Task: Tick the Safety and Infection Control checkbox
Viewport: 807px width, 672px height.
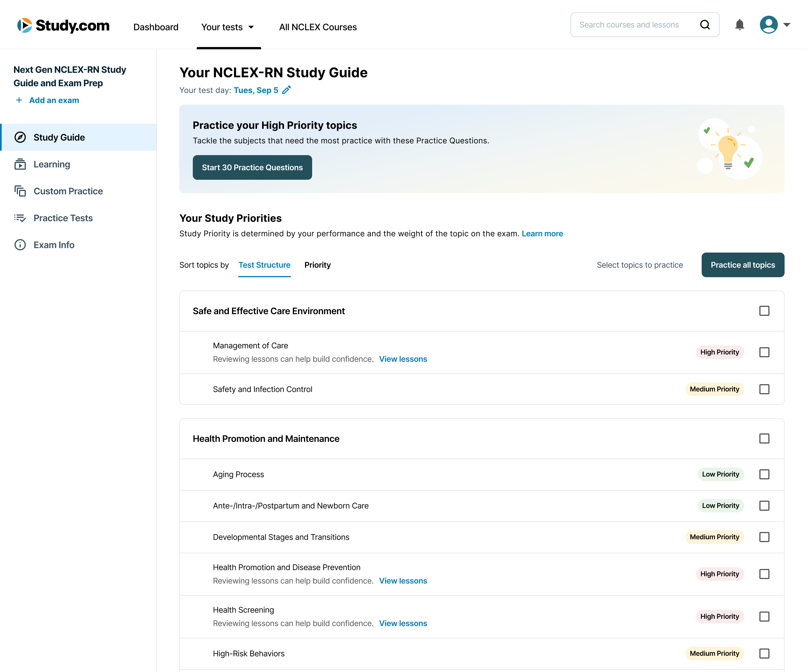Action: [x=764, y=389]
